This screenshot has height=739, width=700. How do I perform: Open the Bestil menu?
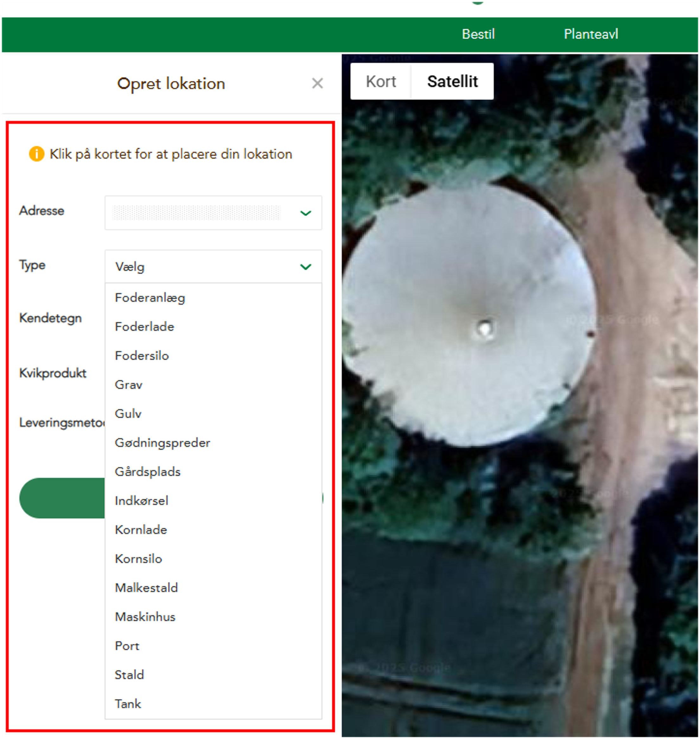478,34
